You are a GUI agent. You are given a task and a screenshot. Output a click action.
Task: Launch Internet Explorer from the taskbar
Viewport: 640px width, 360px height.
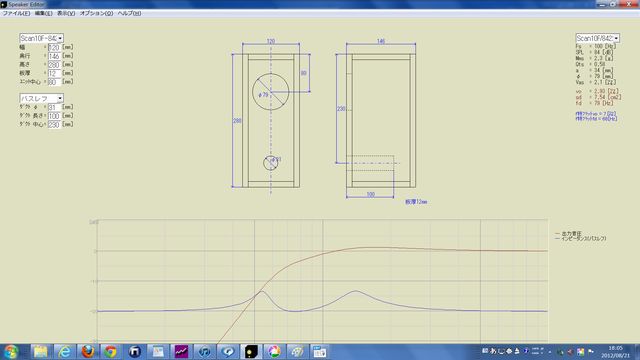pos(64,351)
